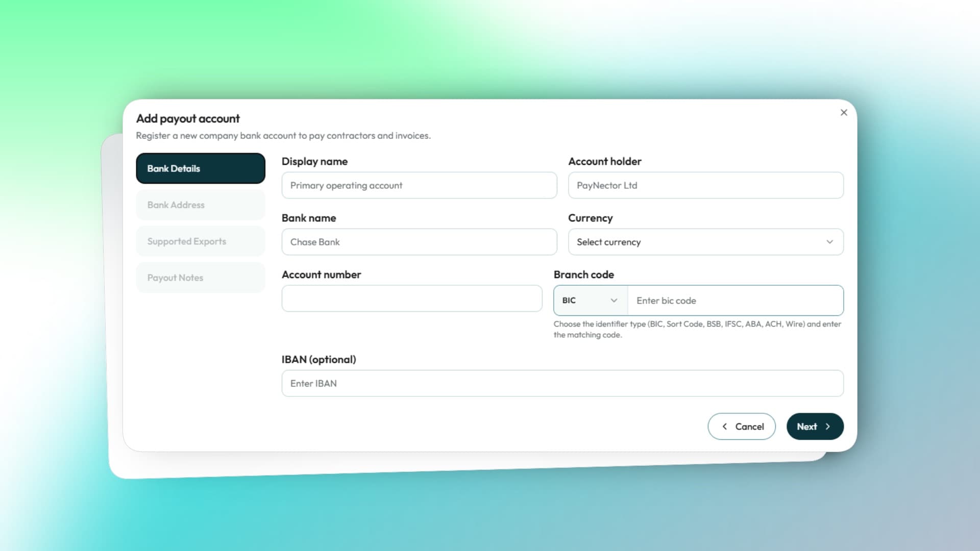The width and height of the screenshot is (980, 551).
Task: Click the chevron arrow in Currency dropdown
Action: 829,242
